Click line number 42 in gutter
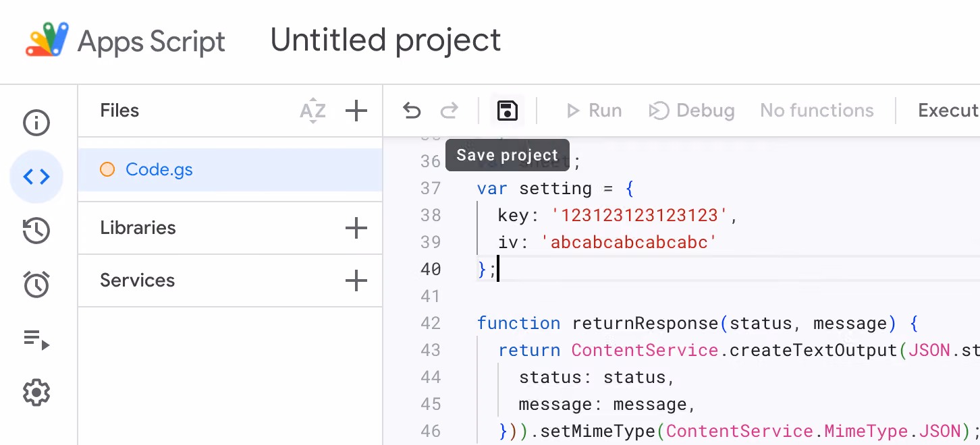 coord(431,323)
